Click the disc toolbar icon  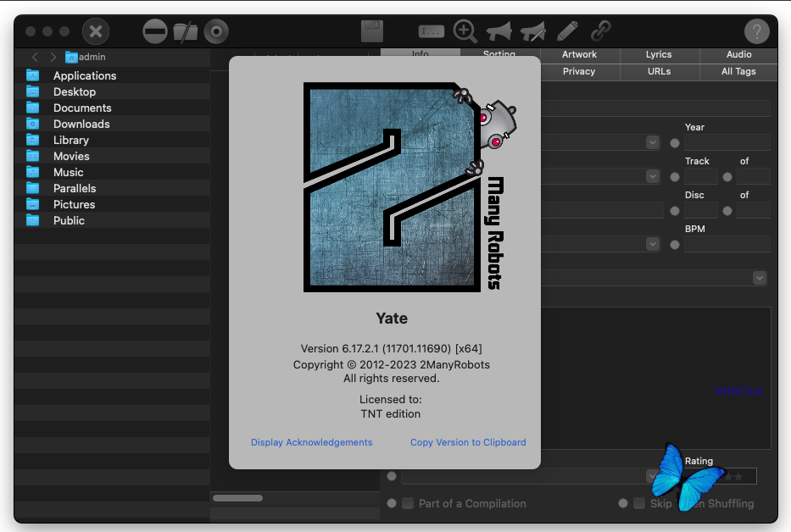pos(216,32)
